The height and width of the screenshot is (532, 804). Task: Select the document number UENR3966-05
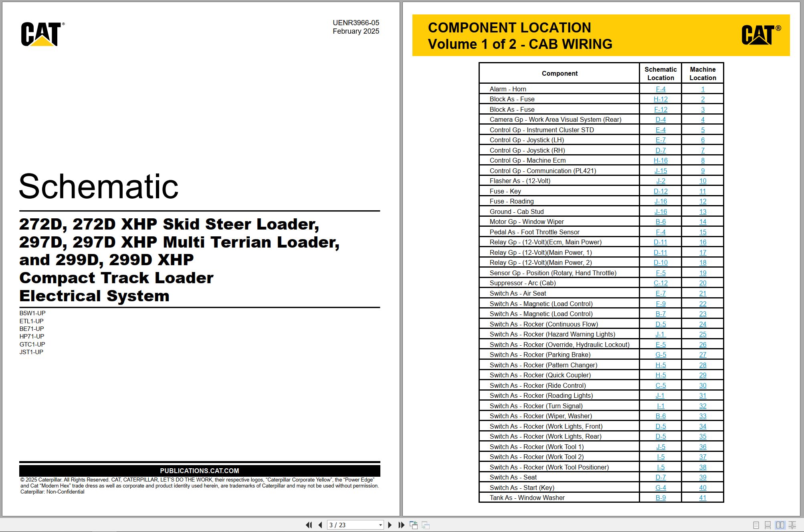click(x=356, y=23)
